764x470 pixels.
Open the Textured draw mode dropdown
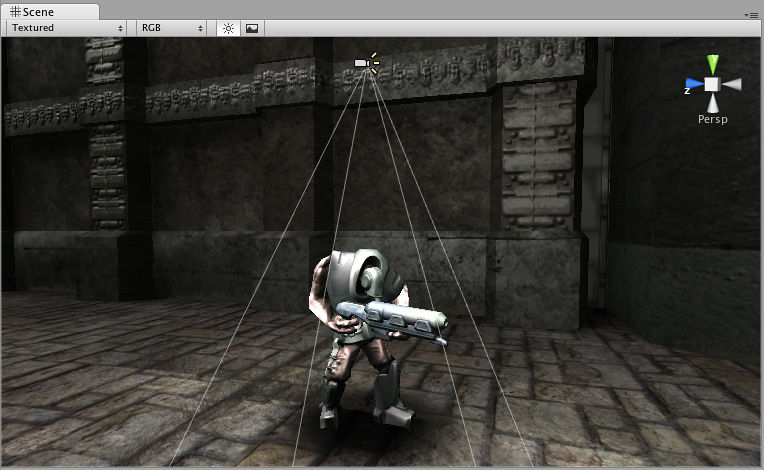[67, 28]
